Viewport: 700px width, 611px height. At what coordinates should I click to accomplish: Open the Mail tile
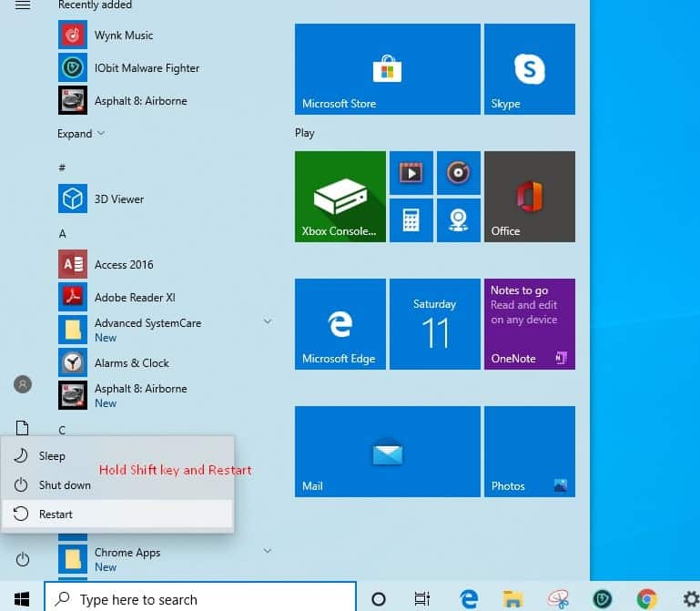(387, 452)
